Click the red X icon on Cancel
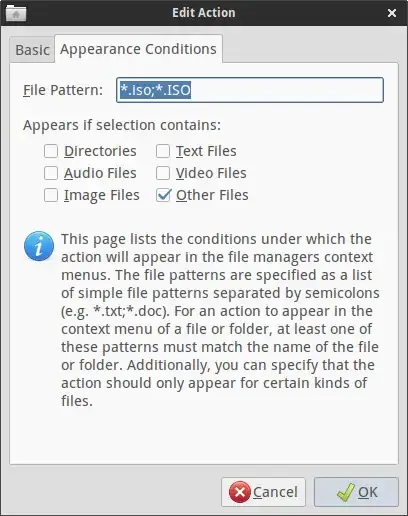This screenshot has width=408, height=516. (x=240, y=492)
